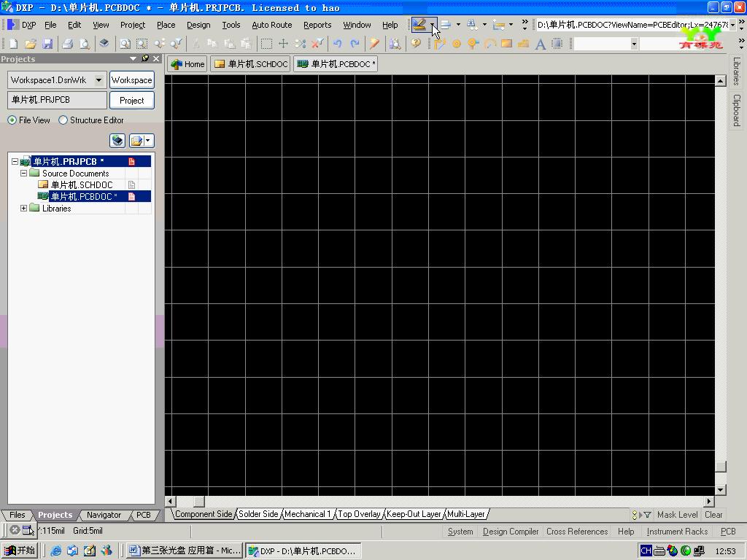Create a new document from toolbar
This screenshot has width=747, height=560.
point(13,44)
